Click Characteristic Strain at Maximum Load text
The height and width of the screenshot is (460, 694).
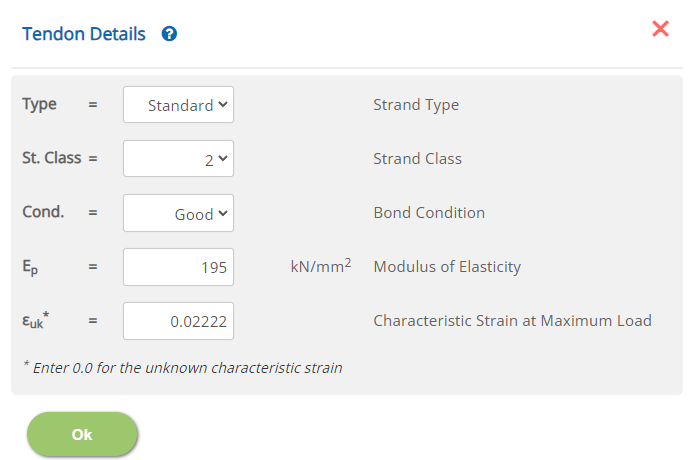pos(513,321)
